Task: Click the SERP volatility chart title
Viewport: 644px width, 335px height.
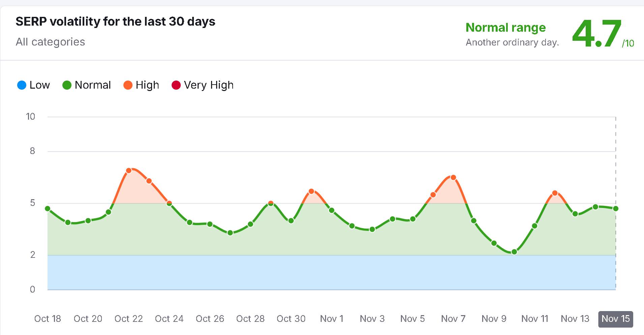Action: pyautogui.click(x=115, y=22)
